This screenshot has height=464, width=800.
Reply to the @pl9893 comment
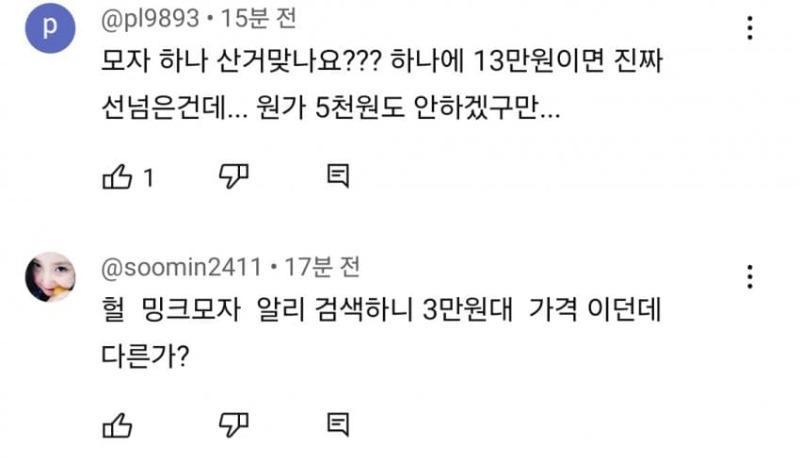339,177
